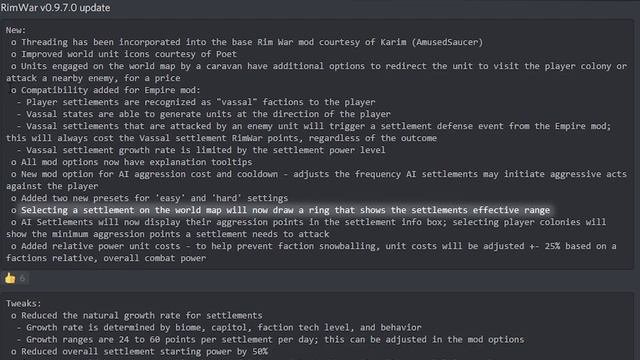
Task: Click the line about relative power unit costs
Action: coord(311,252)
